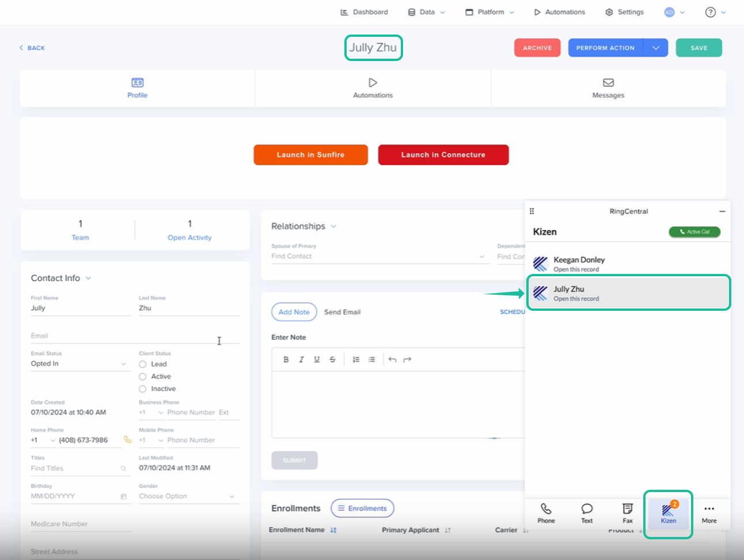Open the Keegan Donley record in RingCentral
This screenshot has width=744, height=560.
point(628,264)
